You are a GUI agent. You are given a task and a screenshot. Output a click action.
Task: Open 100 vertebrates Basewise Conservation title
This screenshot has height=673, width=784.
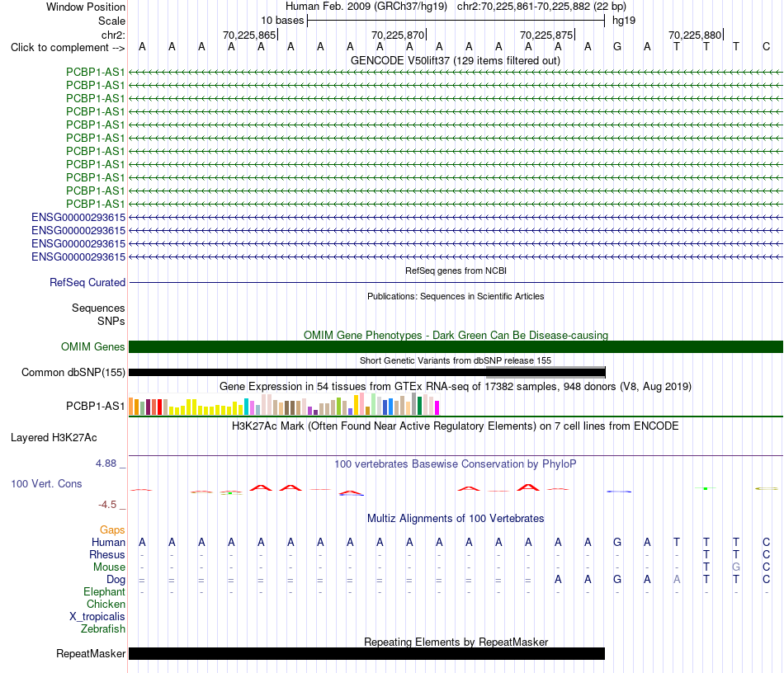pos(456,464)
